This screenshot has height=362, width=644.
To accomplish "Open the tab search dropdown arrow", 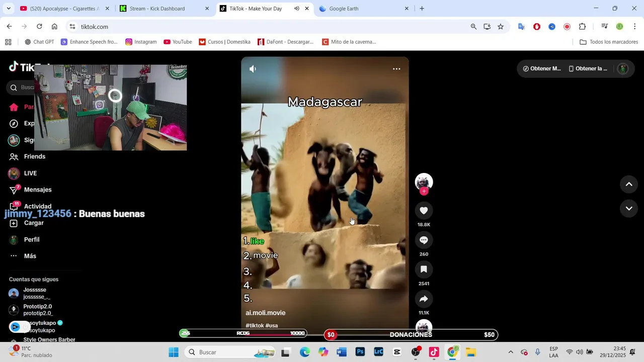I will (x=9, y=9).
